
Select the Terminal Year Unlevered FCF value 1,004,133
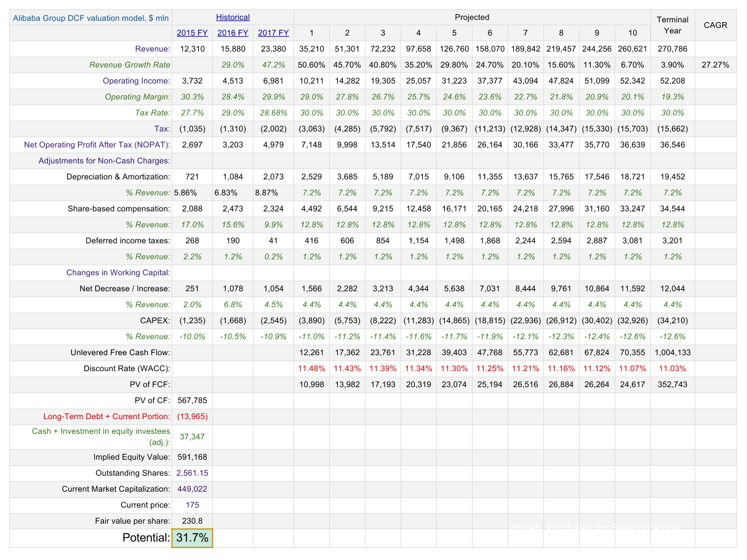(x=672, y=352)
